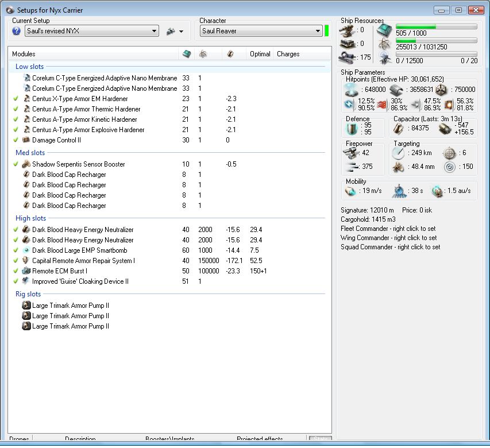Click the capacitor amount icon showing 84375
The width and height of the screenshot is (490, 448).
(x=398, y=129)
